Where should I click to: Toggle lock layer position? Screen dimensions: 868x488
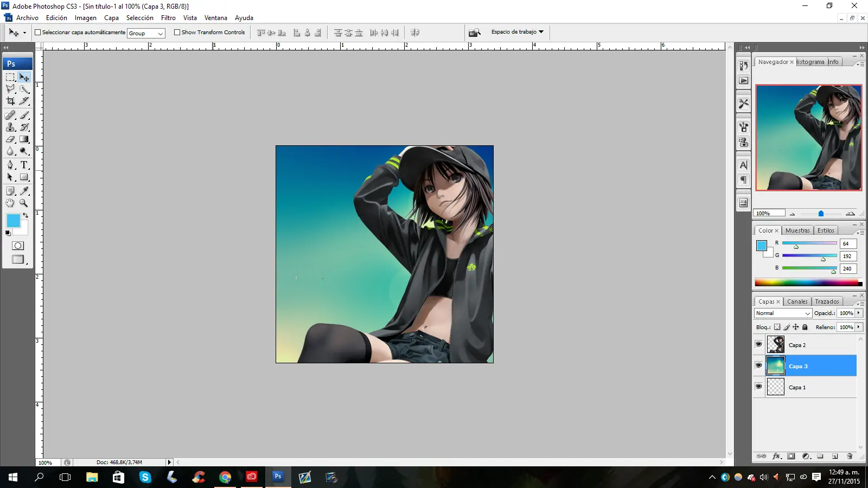(795, 327)
